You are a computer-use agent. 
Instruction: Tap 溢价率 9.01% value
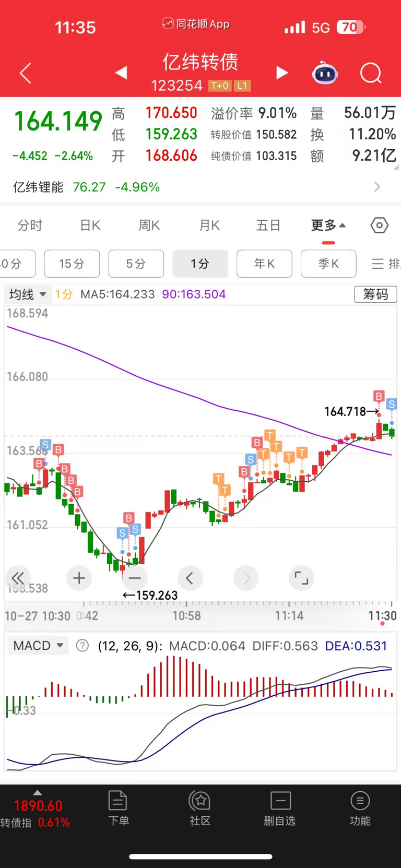click(277, 113)
